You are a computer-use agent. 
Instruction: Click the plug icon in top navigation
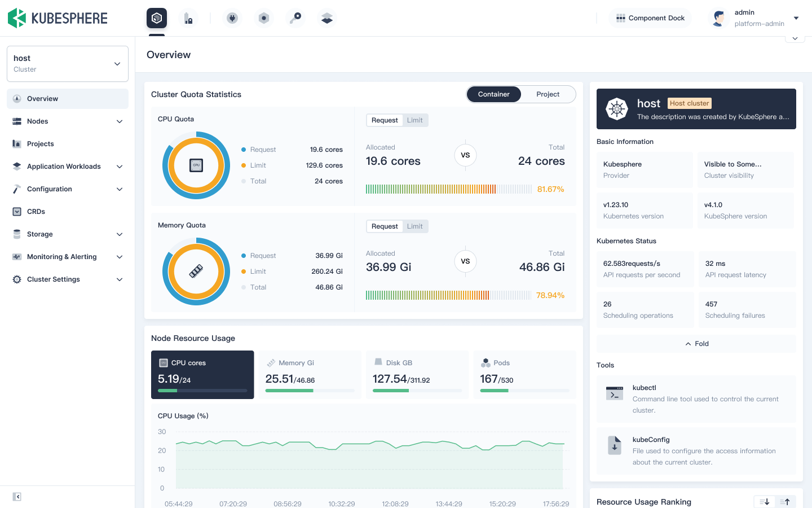[x=232, y=18]
